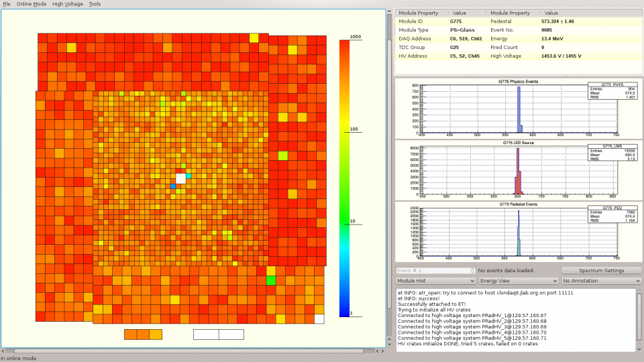Open the Spectrum Settings dialog

point(601,270)
